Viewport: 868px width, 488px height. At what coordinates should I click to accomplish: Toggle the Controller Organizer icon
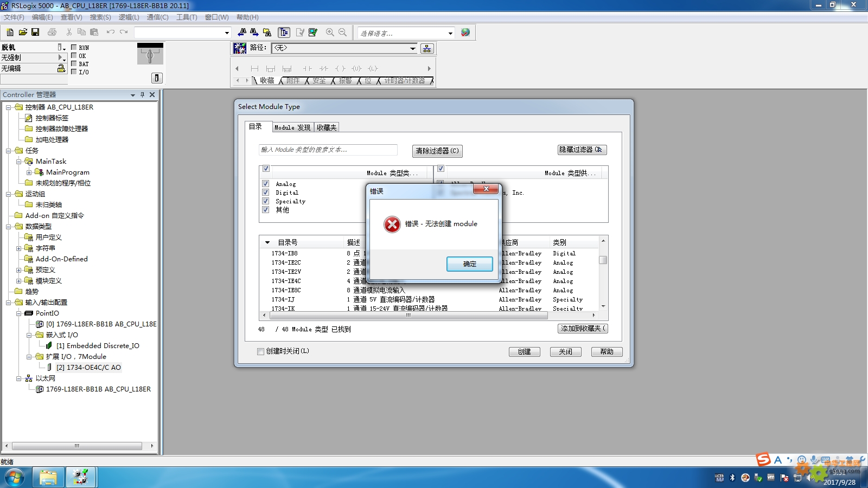(x=284, y=33)
